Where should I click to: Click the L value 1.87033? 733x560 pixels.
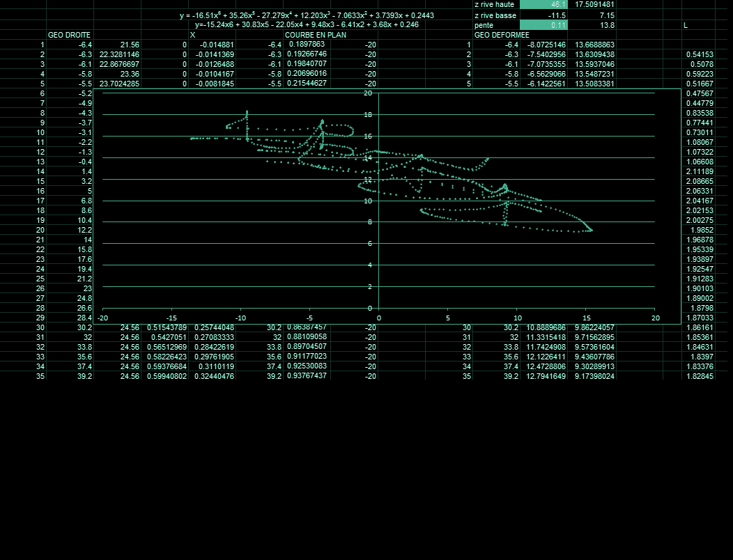698,318
